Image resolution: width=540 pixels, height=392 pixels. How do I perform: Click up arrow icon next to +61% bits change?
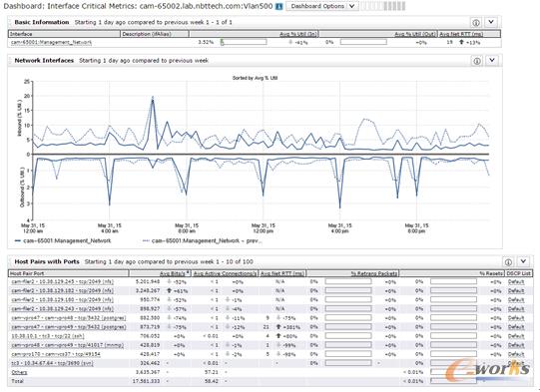pyautogui.click(x=169, y=291)
